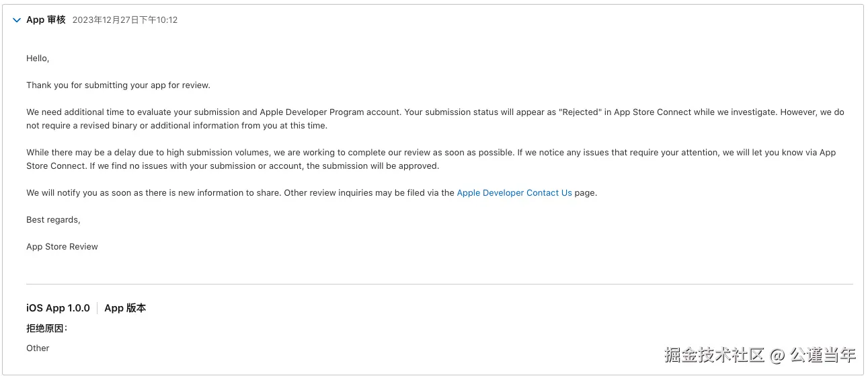
Task: Click the "We will notify you" sentence
Action: [148, 193]
